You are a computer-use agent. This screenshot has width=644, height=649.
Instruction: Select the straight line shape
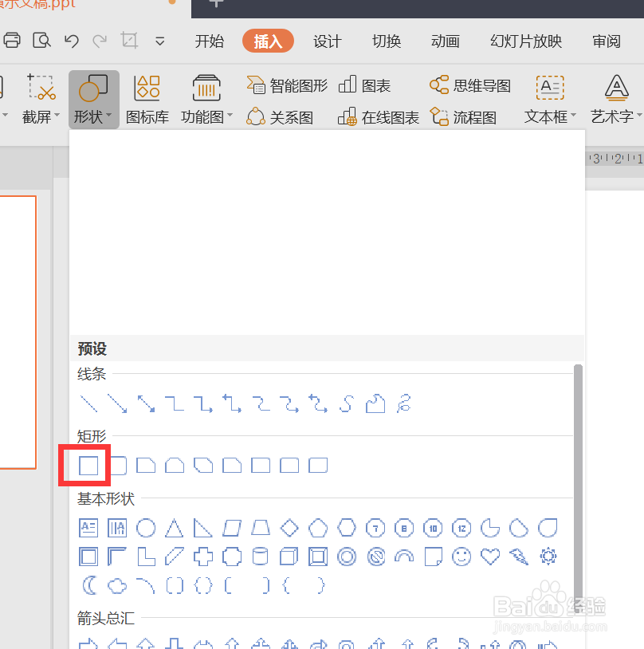[88, 403]
